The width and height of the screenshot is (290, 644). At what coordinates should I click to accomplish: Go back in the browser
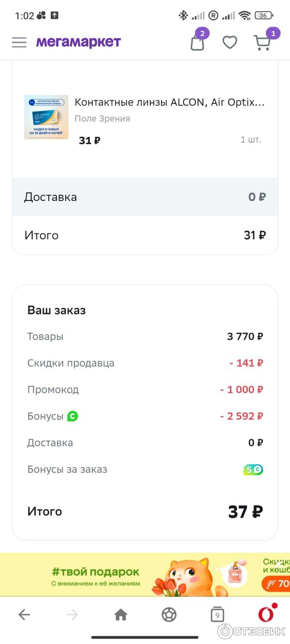click(24, 615)
